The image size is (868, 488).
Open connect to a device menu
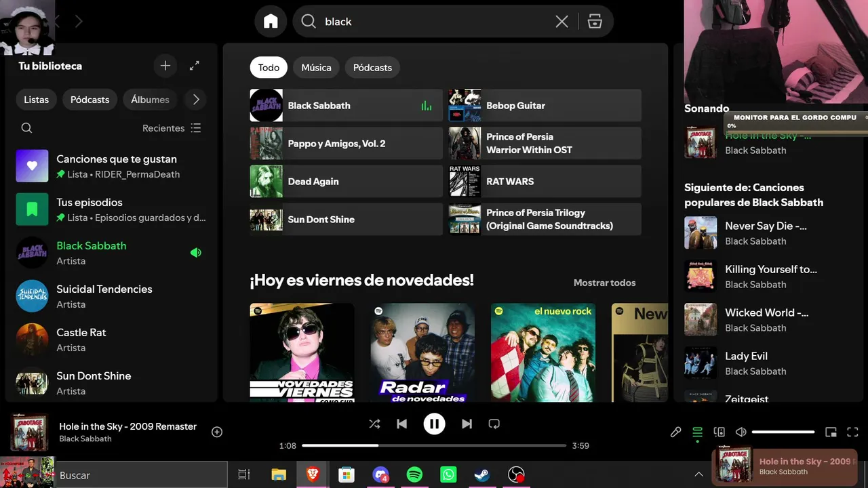(719, 432)
